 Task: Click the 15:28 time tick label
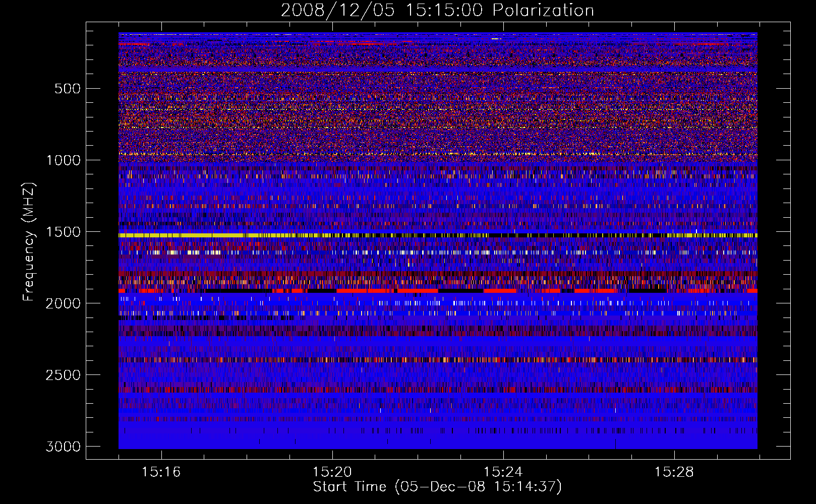pos(674,472)
